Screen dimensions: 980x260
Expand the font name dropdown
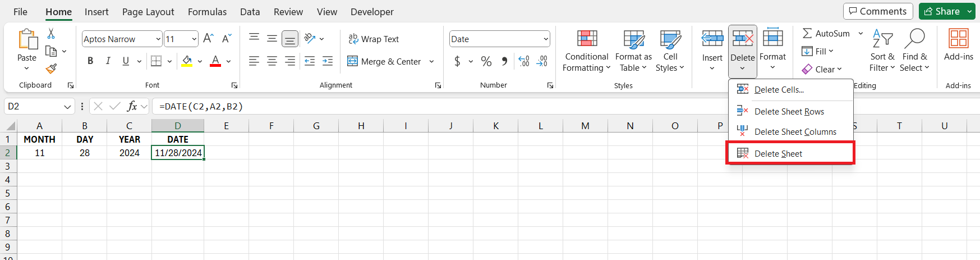click(x=158, y=39)
